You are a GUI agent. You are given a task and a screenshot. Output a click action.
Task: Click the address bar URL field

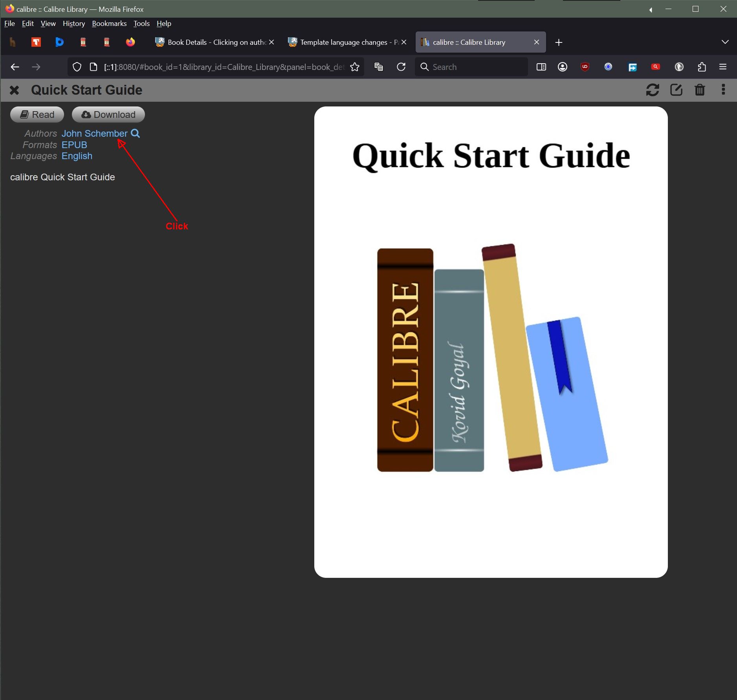point(225,67)
